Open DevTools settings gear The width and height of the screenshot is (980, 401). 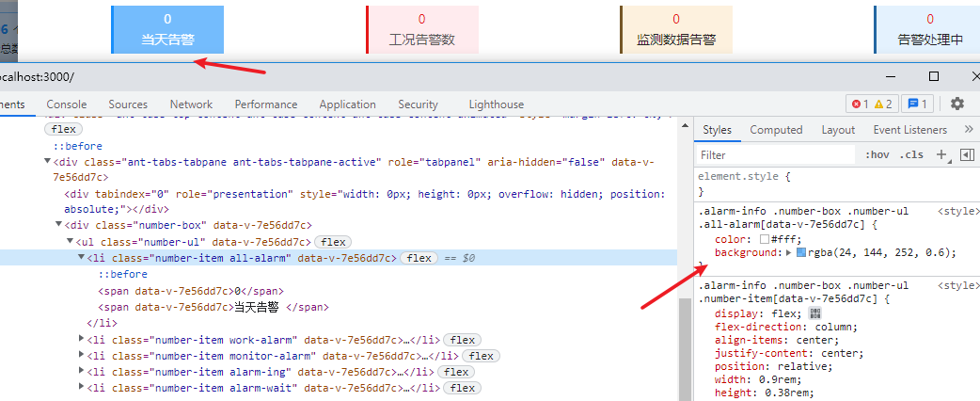point(956,104)
